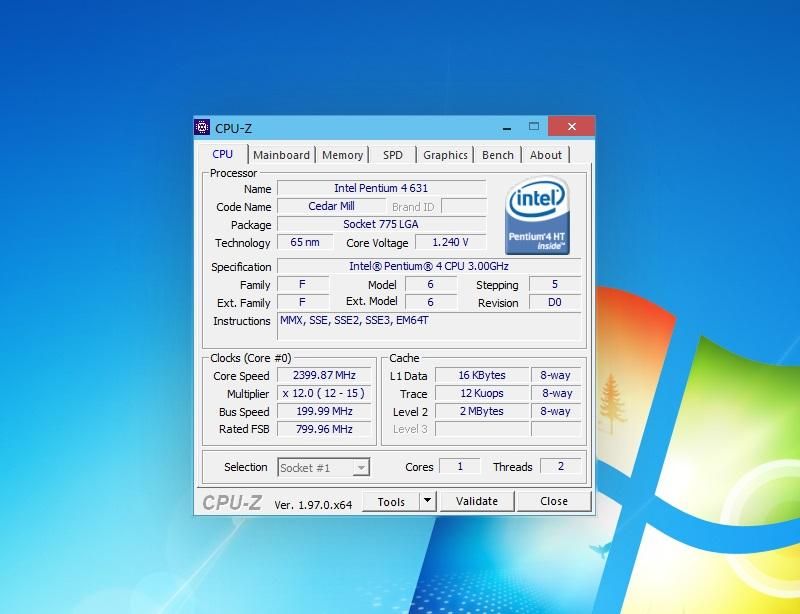The width and height of the screenshot is (800, 614).
Task: Click the Threads value '2'
Action: point(560,466)
